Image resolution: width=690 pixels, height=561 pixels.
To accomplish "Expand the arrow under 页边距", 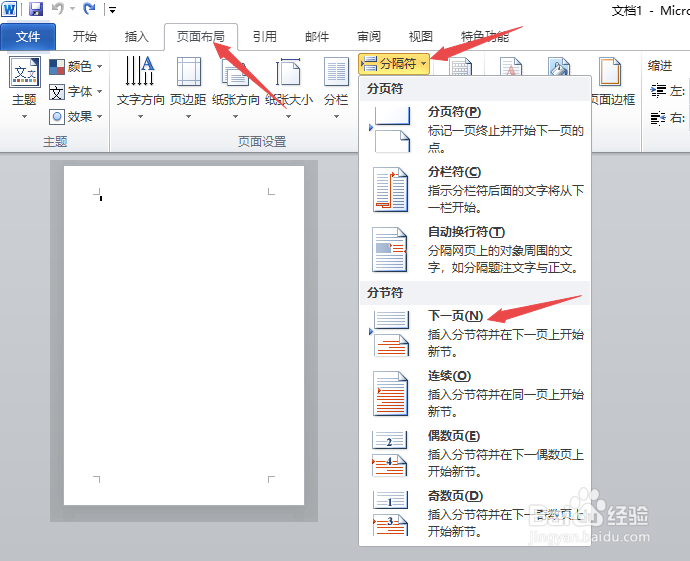I will point(188,117).
